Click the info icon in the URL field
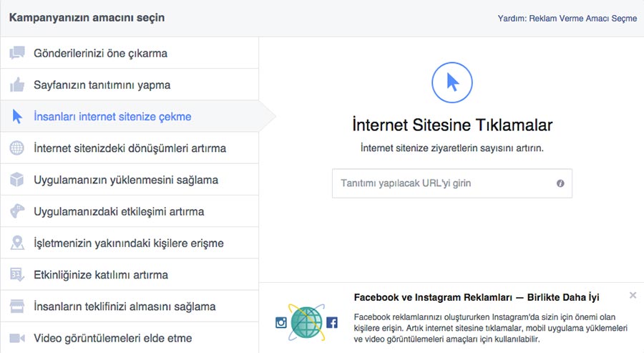This screenshot has width=644, height=353. click(x=560, y=183)
